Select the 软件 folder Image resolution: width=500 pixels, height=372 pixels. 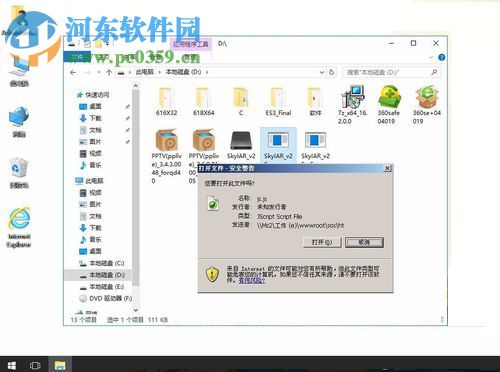click(315, 102)
